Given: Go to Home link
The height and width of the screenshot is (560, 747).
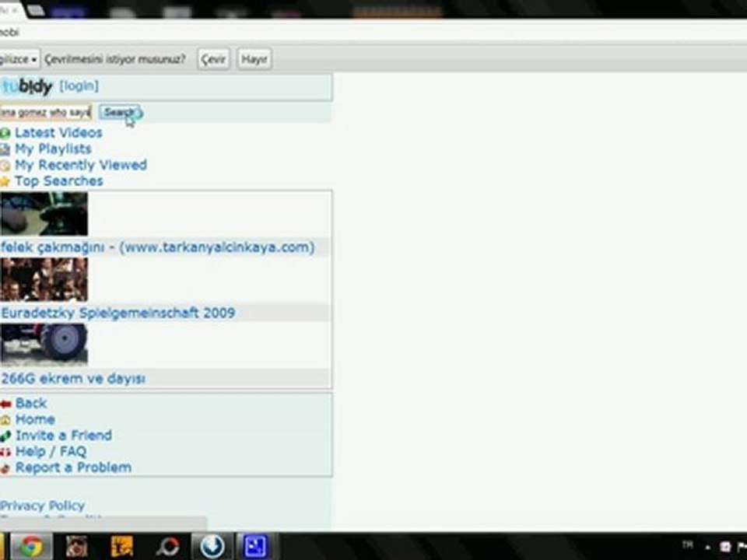Looking at the screenshot, I should (x=35, y=419).
